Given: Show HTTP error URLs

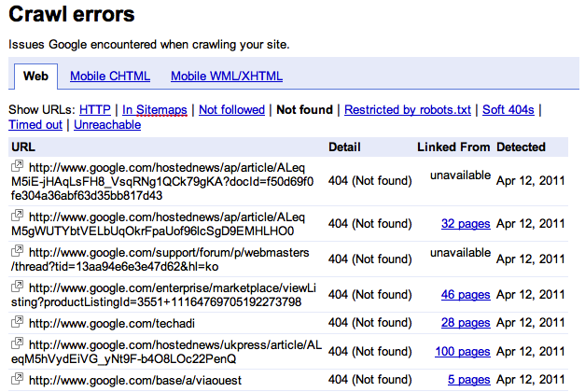Looking at the screenshot, I should 95,110.
